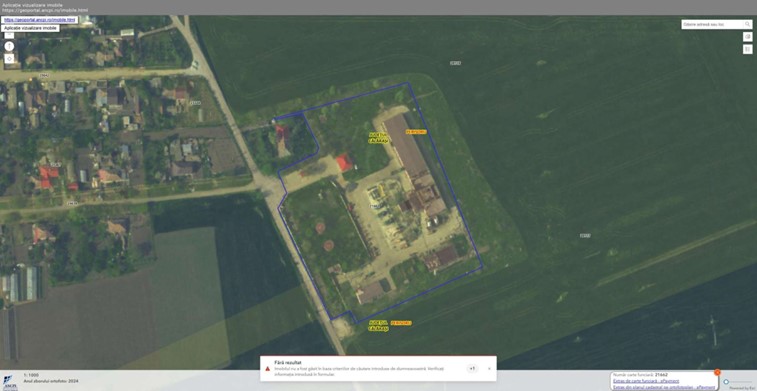Open the 'Extras de carte funciară' link

tap(645, 381)
